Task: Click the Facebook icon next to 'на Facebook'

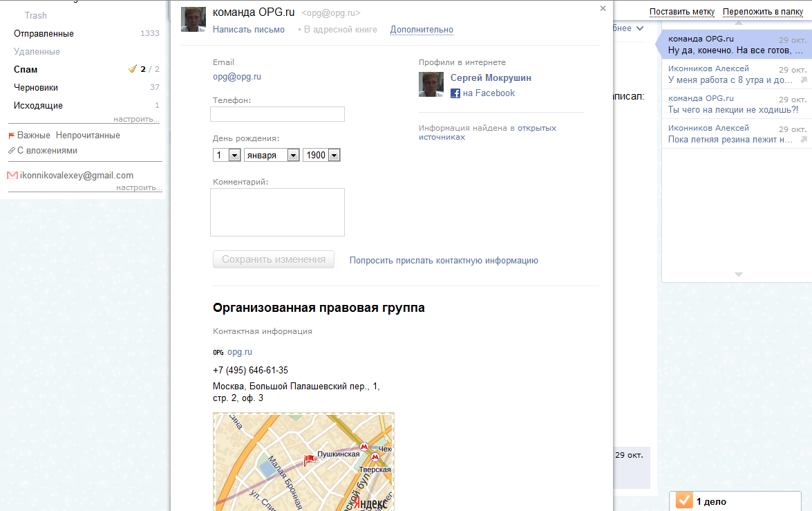Action: coord(455,93)
